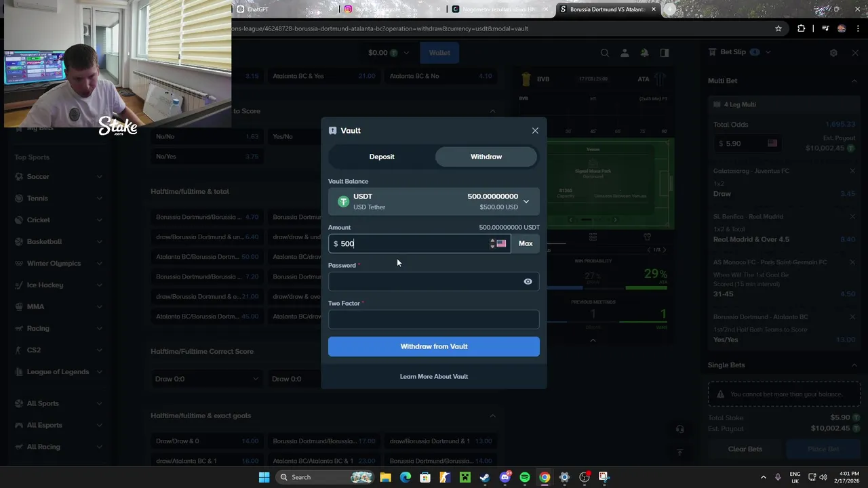Expand All Sports in the sidebar
The image size is (868, 488).
[x=99, y=404]
